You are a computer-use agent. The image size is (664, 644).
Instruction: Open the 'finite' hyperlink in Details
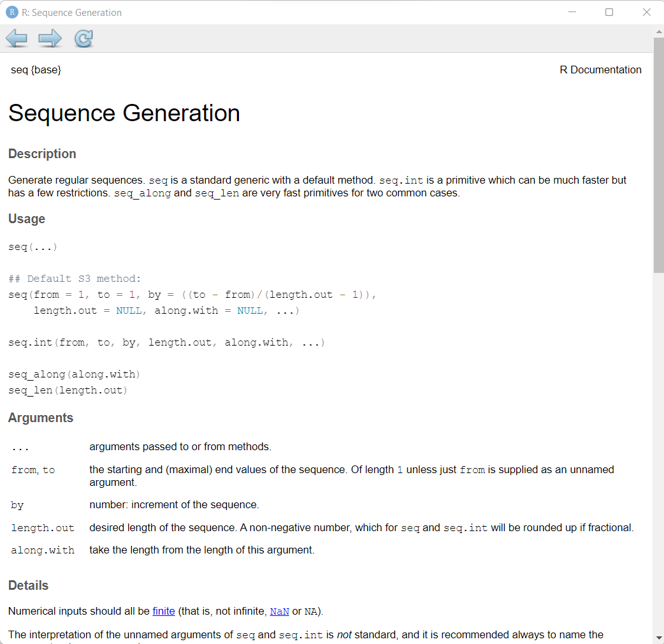(164, 611)
